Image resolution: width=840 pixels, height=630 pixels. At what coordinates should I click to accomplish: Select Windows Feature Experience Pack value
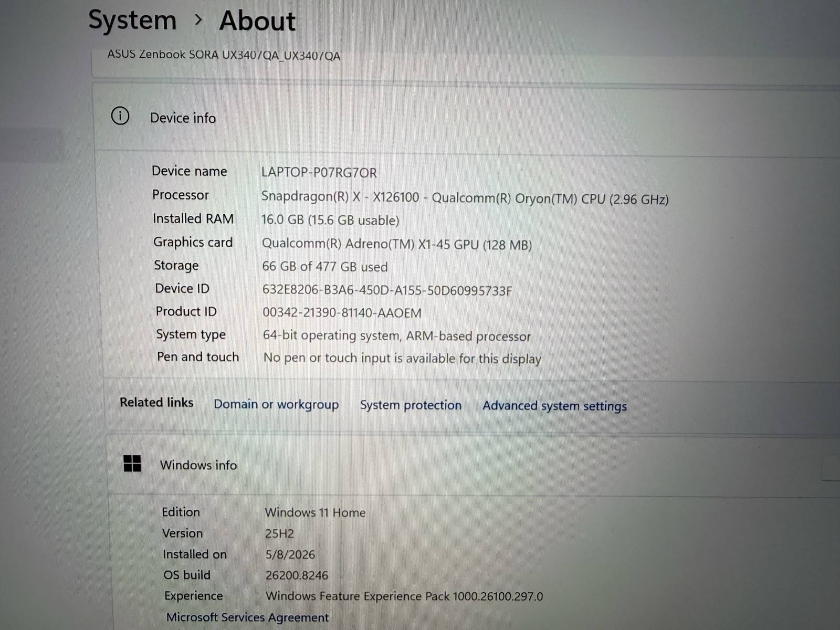[404, 596]
